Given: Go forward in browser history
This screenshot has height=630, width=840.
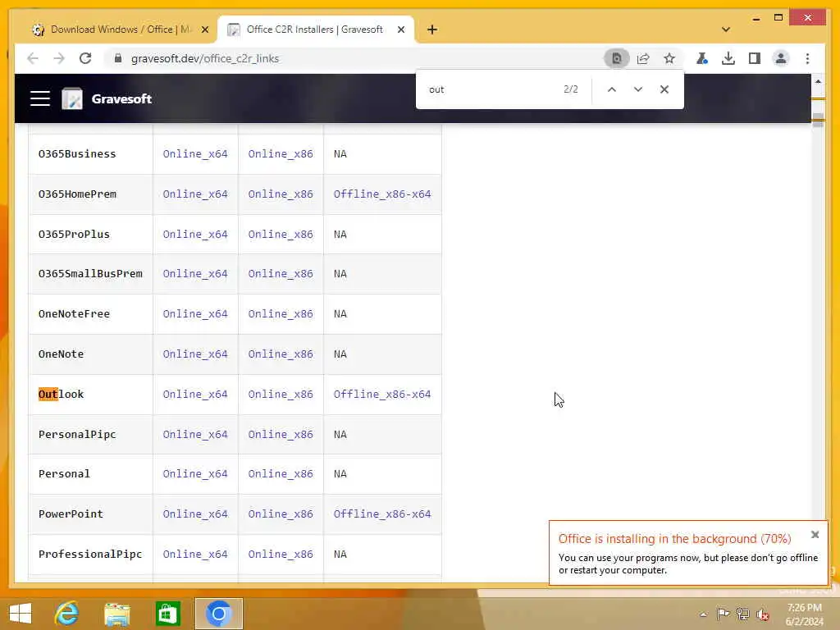Looking at the screenshot, I should pyautogui.click(x=59, y=58).
